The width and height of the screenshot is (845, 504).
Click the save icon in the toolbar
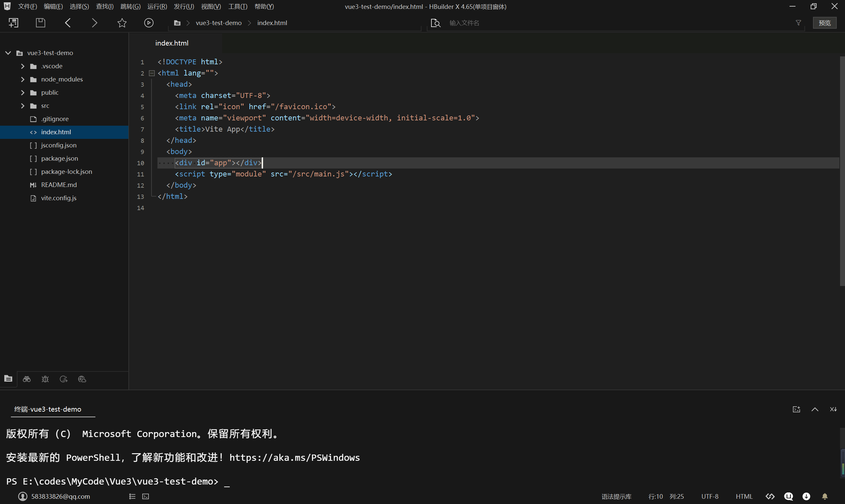40,22
